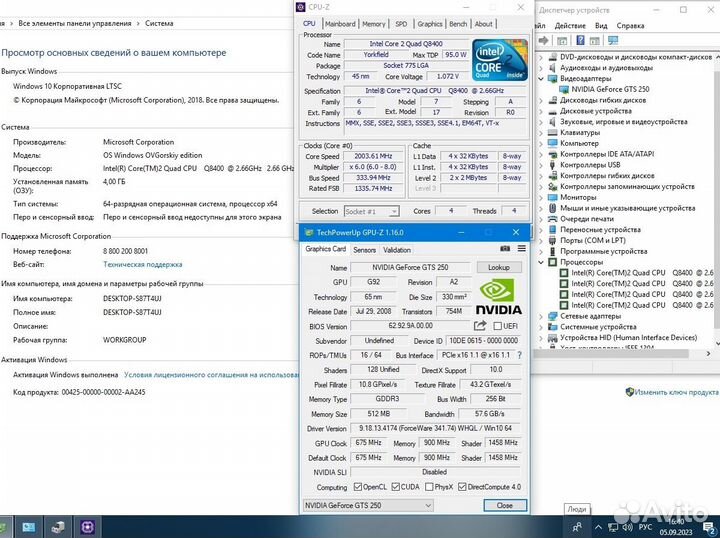Toggle the UEFI checkbox in GPU-Z
720x538 pixels.
[497, 326]
